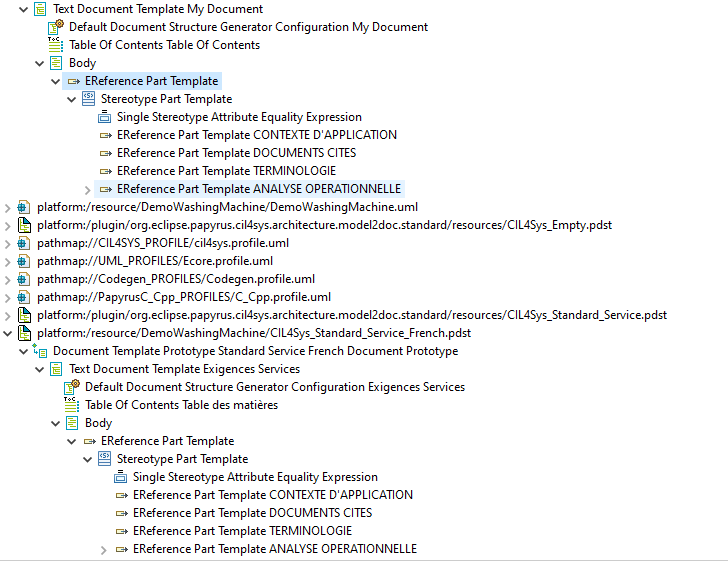Select upper EReference Part Template CONTEXTE D'APPLICATION
Image resolution: width=728 pixels, height=561 pixels.
click(257, 135)
